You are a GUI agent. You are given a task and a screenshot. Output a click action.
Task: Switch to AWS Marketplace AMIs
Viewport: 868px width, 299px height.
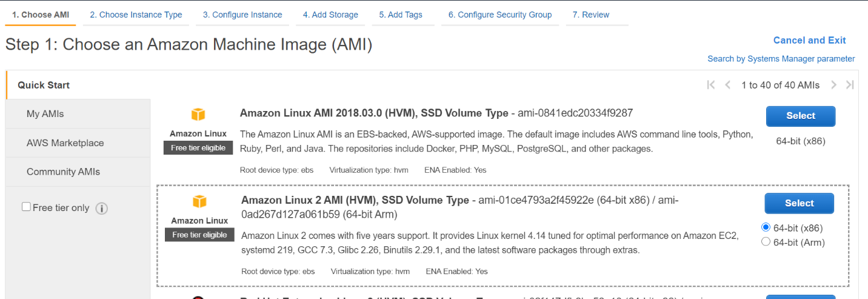[65, 143]
